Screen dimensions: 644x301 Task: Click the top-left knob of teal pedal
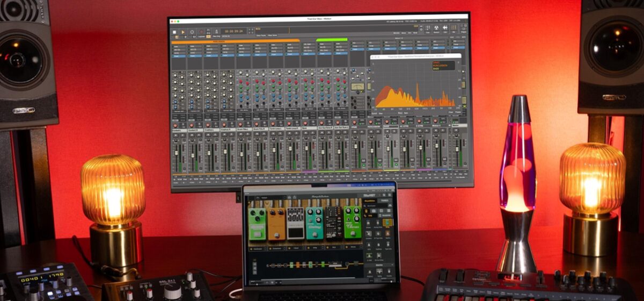tap(310, 211)
